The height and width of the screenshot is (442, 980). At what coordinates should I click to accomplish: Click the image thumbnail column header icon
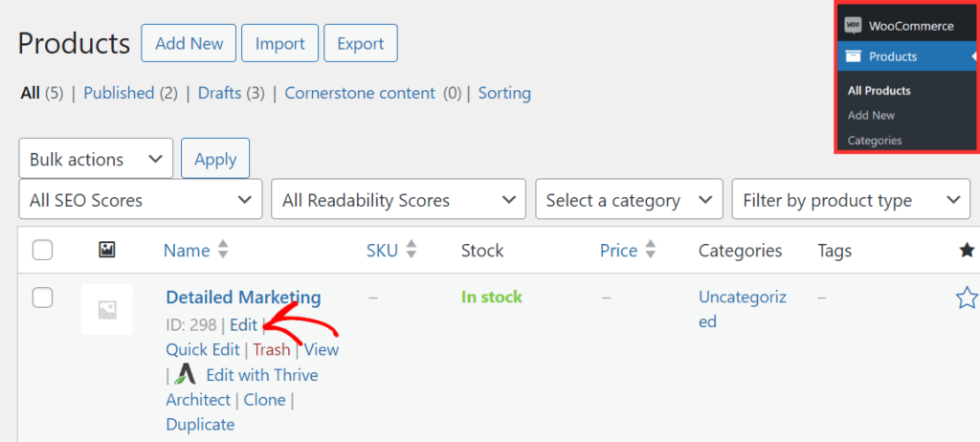[x=107, y=251]
